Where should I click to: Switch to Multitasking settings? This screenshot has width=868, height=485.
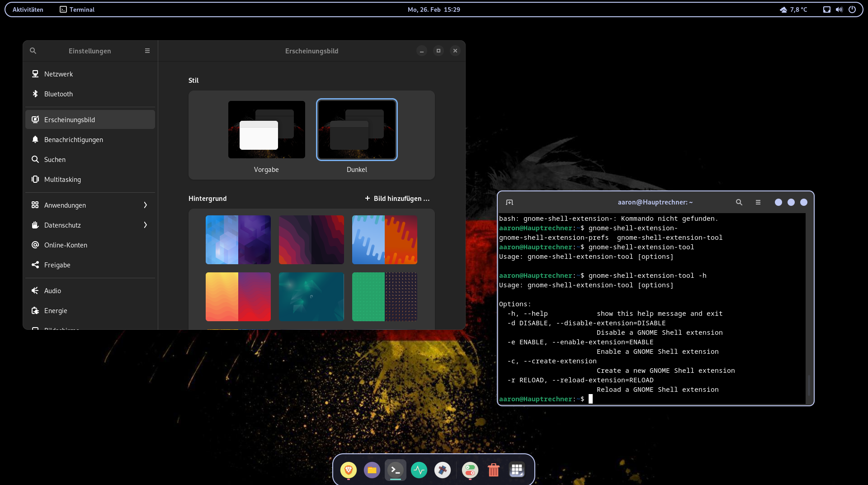coord(90,179)
